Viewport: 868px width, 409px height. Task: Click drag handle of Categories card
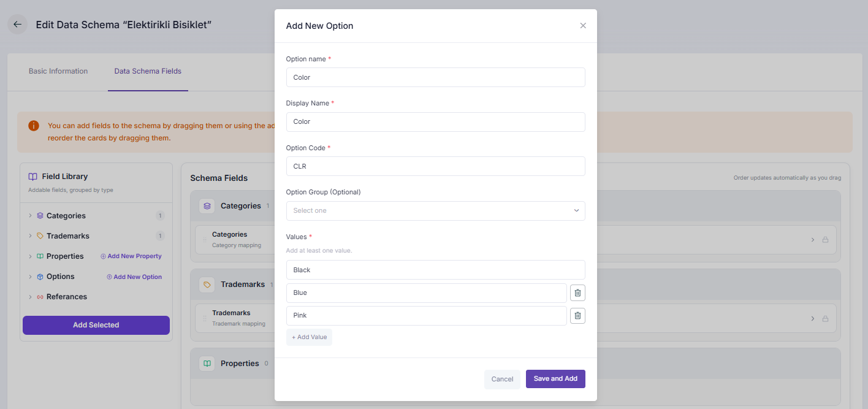(205, 240)
